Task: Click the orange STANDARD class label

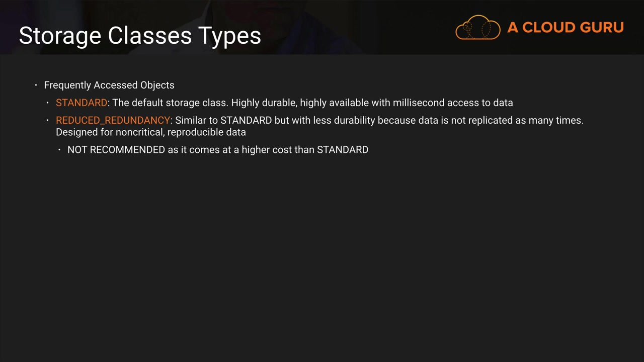Action: tap(81, 103)
